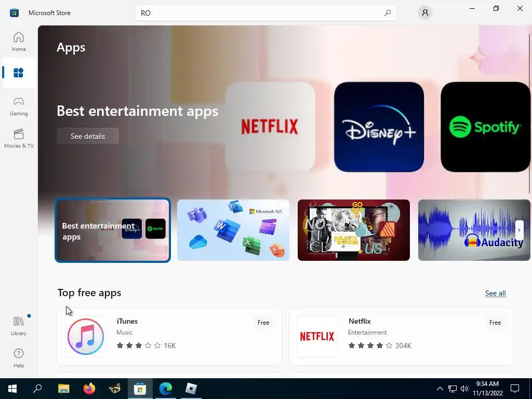The height and width of the screenshot is (399, 532).
Task: Click Free button on iTunes card
Action: [x=263, y=323]
